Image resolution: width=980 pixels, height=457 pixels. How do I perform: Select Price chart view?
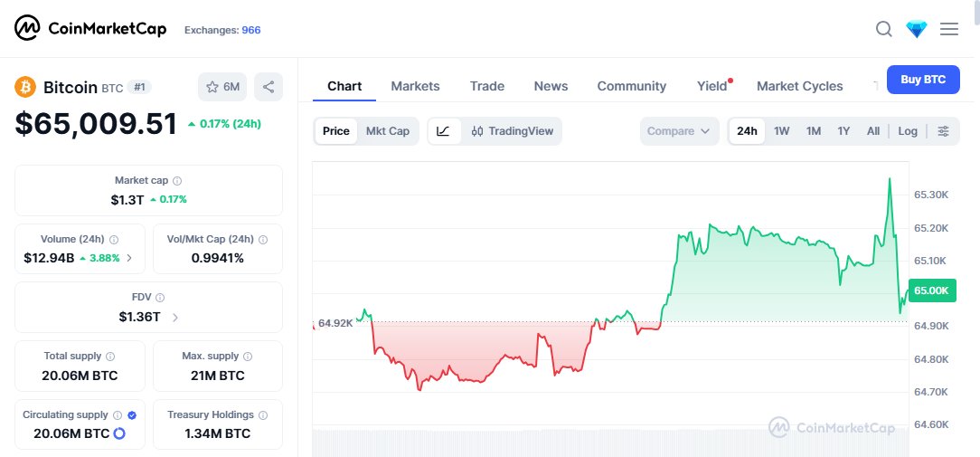tap(335, 131)
